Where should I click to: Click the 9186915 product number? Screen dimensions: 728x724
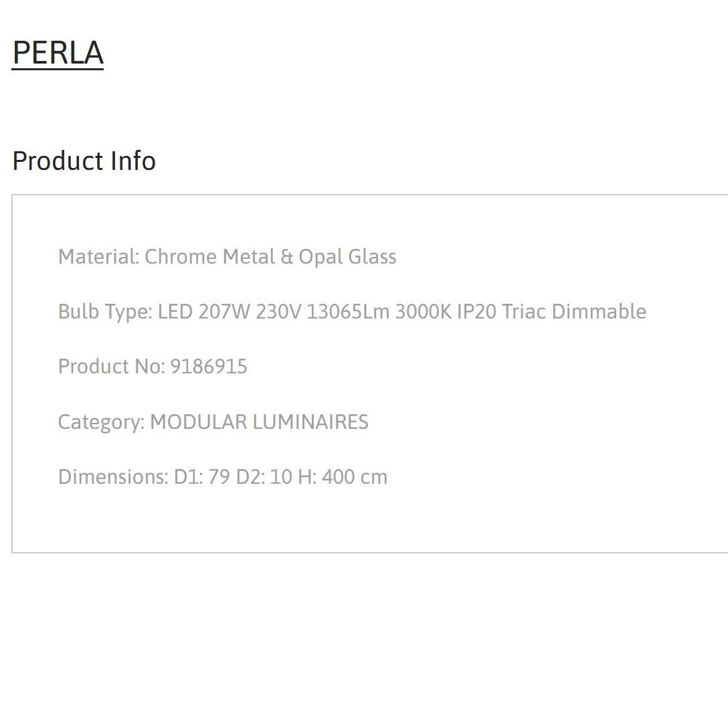click(209, 367)
